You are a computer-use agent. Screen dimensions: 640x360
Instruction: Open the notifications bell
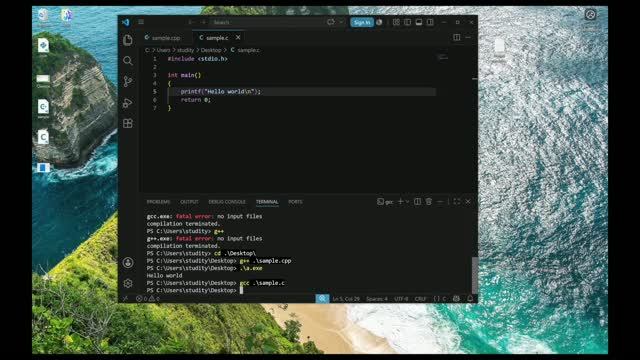coord(470,299)
